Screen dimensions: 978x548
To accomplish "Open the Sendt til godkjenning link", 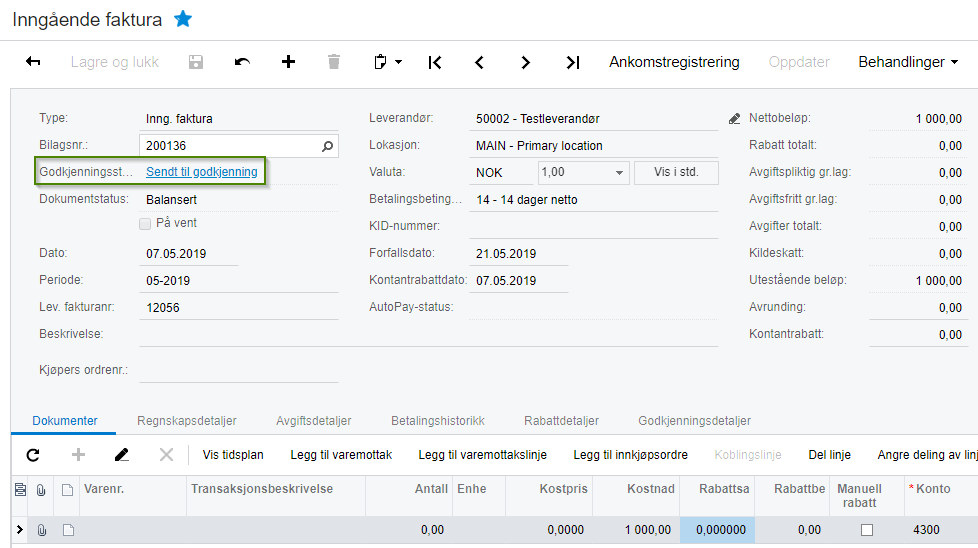I will [201, 171].
